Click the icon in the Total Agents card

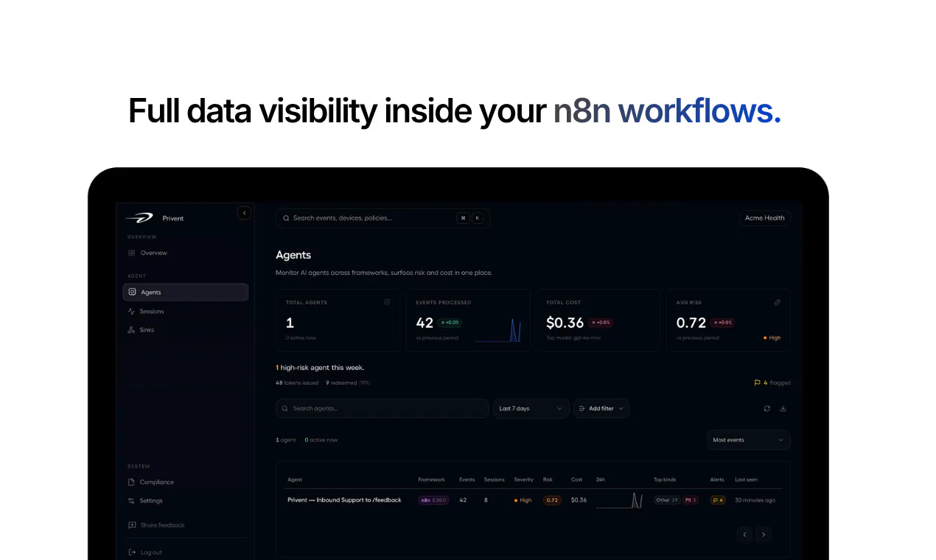point(387,302)
